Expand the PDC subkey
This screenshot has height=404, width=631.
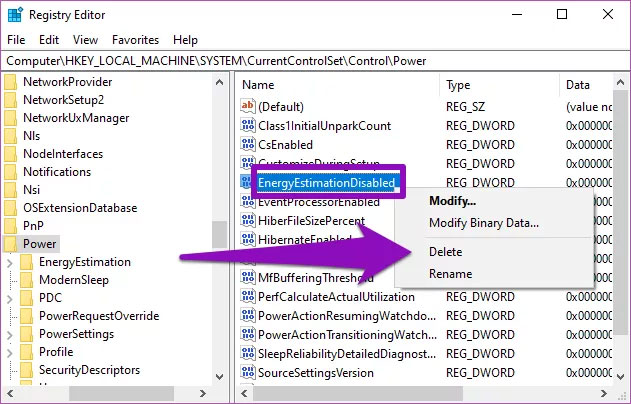[10, 299]
